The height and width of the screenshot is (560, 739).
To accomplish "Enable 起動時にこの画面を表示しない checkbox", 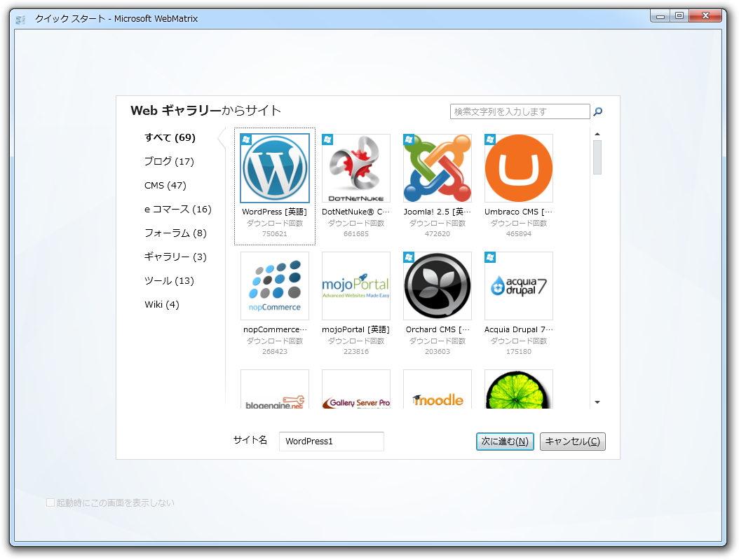I will click(x=50, y=503).
